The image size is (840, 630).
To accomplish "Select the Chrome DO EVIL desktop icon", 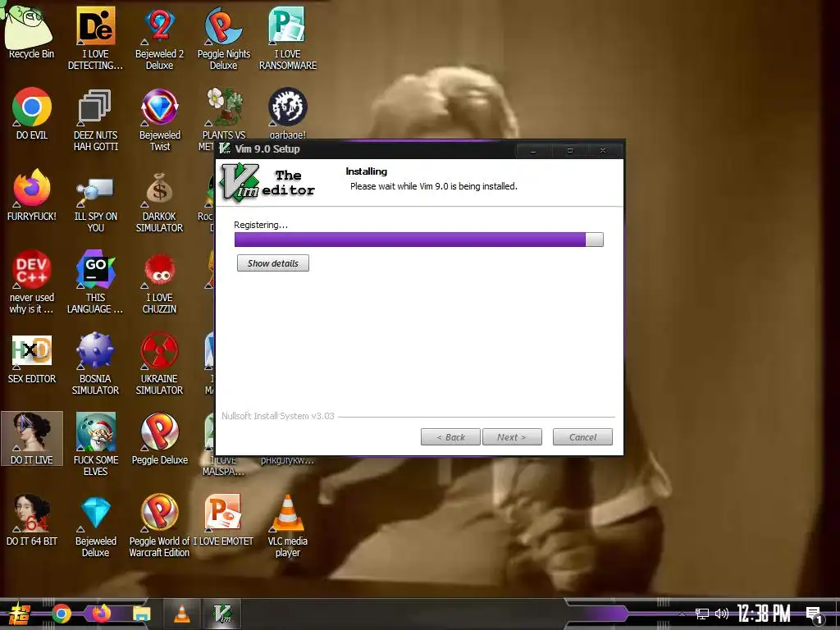I will click(x=32, y=113).
